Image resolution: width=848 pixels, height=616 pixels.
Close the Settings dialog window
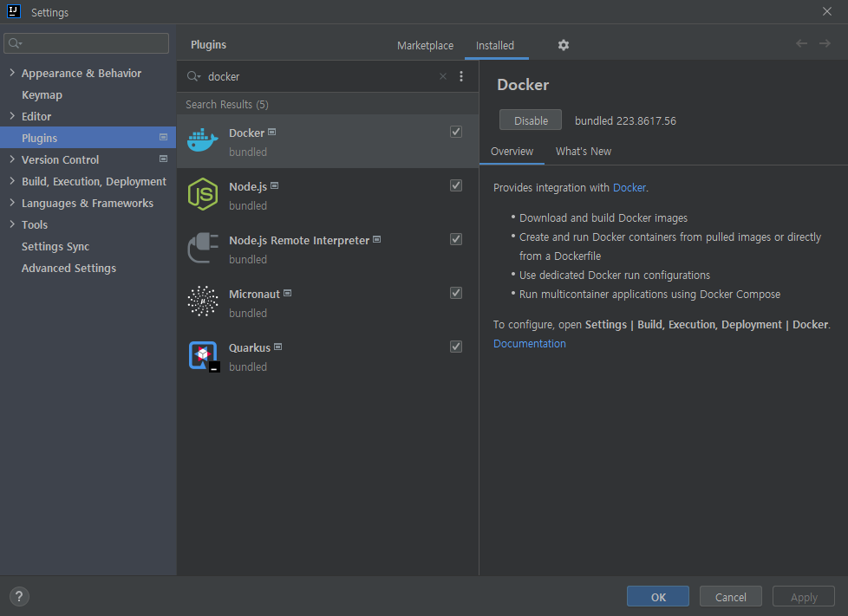[827, 11]
